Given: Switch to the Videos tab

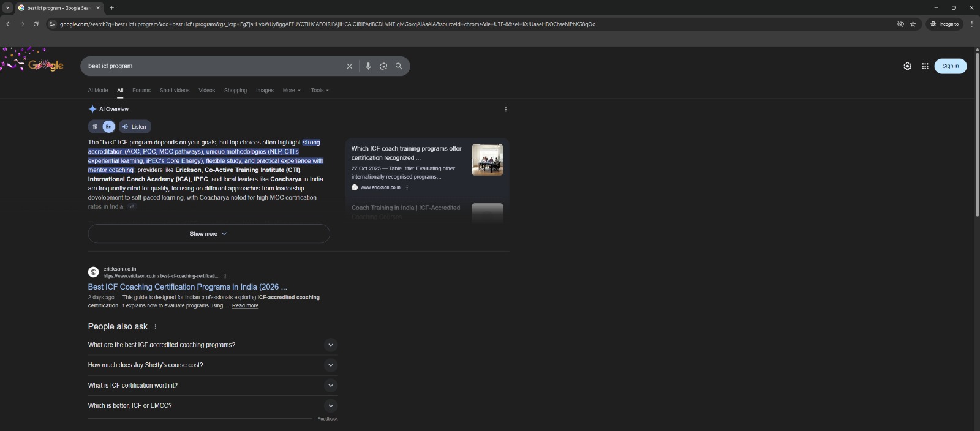Looking at the screenshot, I should pos(207,91).
